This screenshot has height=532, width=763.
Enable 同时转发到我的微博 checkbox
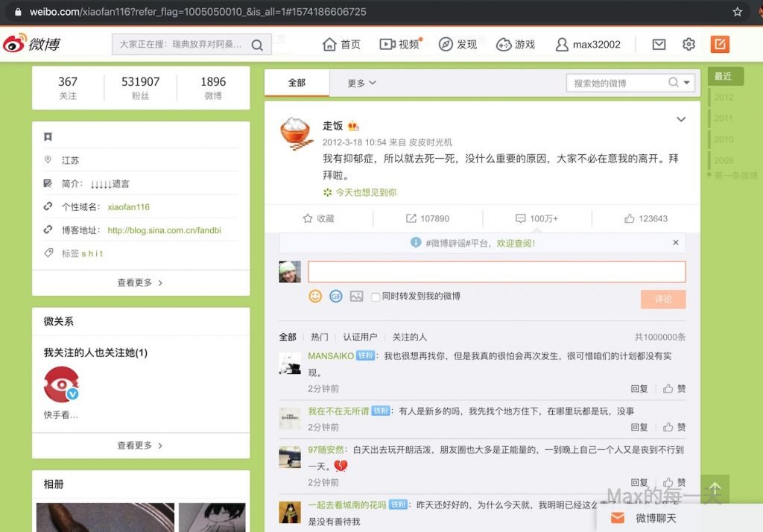pyautogui.click(x=376, y=296)
